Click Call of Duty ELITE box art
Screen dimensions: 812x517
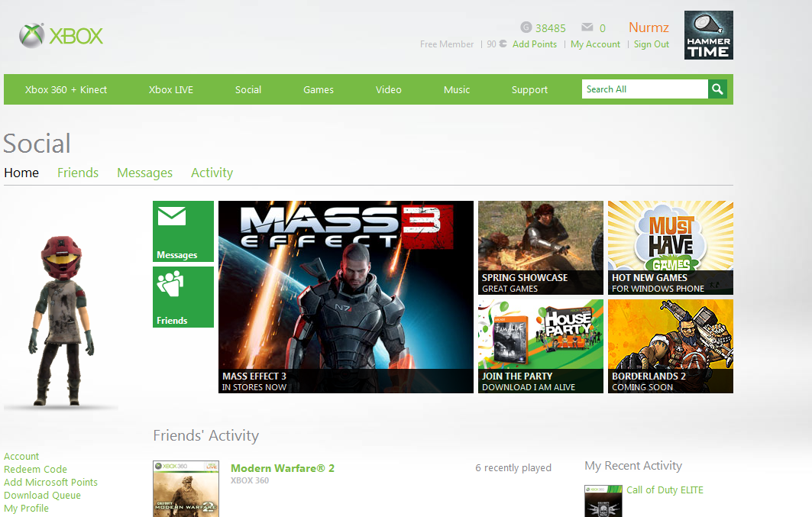603,501
